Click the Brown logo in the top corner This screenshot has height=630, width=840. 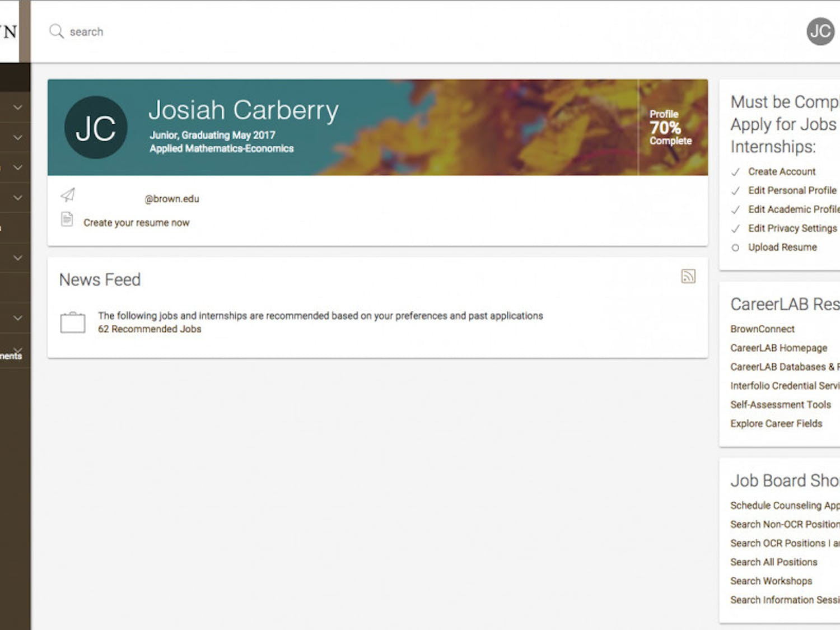(8, 32)
